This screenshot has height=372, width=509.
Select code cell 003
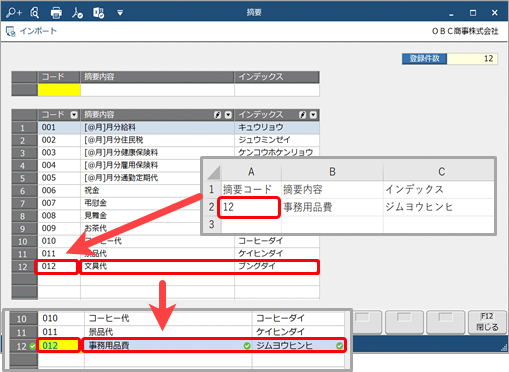[x=59, y=153]
